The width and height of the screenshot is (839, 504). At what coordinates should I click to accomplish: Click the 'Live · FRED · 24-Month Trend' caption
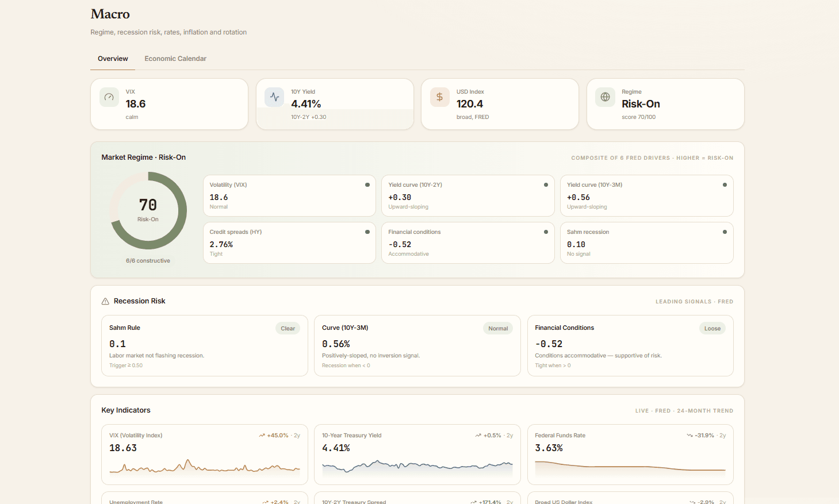point(684,411)
